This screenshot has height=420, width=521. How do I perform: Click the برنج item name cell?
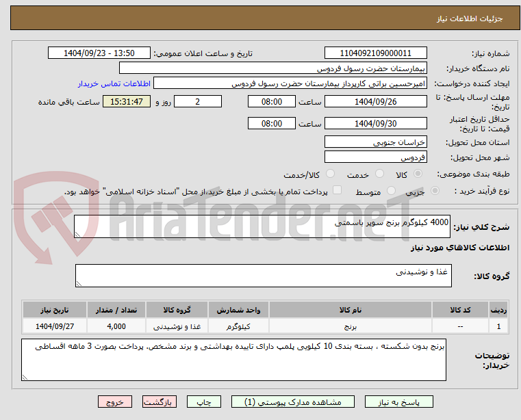(351, 326)
